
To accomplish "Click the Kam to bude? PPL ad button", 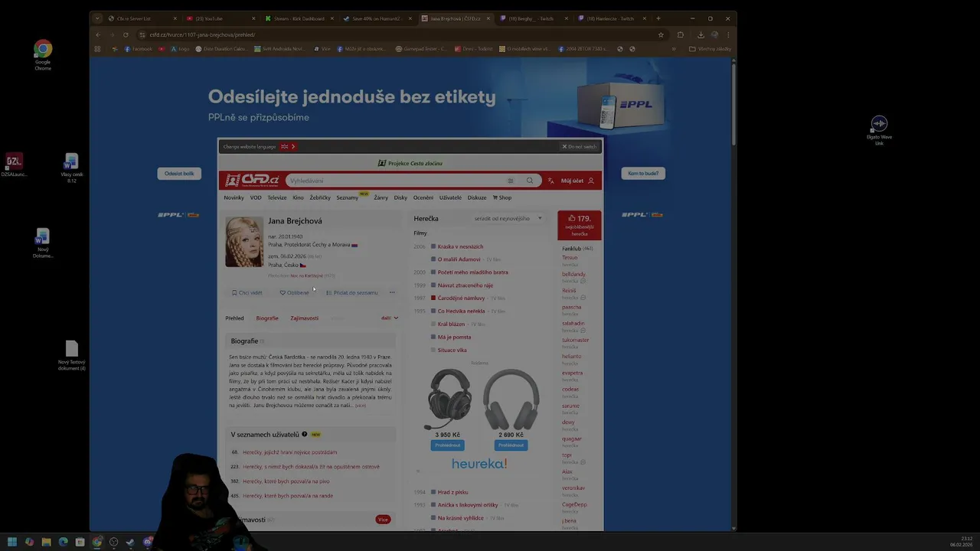I will coord(643,174).
